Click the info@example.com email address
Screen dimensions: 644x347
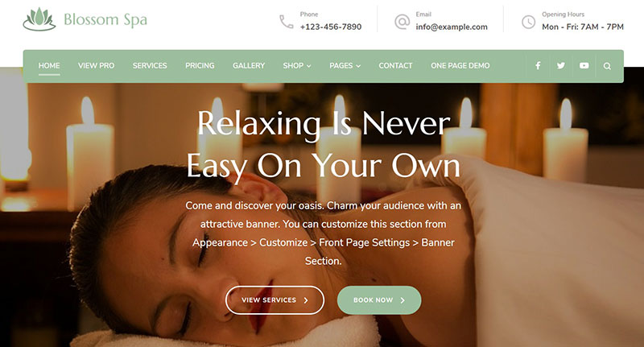click(x=452, y=27)
